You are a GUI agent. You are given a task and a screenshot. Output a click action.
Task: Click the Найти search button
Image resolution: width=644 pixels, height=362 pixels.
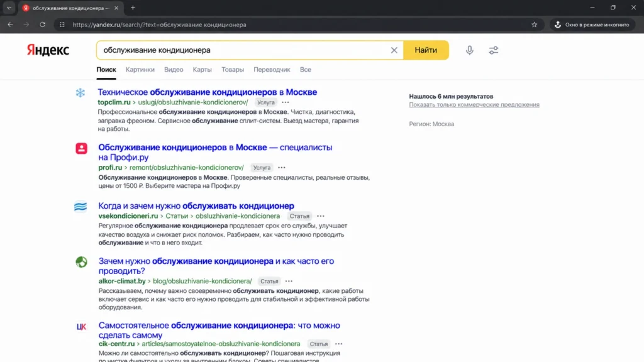(x=426, y=50)
